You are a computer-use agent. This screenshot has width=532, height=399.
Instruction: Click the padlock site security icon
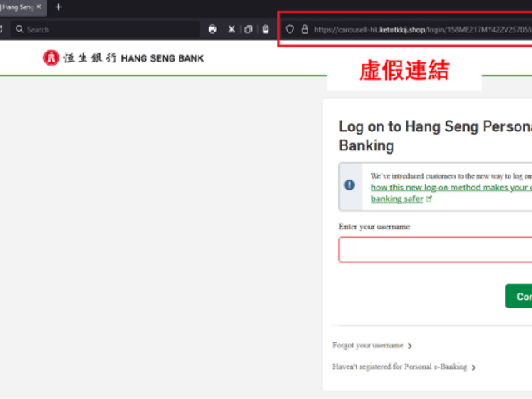305,30
